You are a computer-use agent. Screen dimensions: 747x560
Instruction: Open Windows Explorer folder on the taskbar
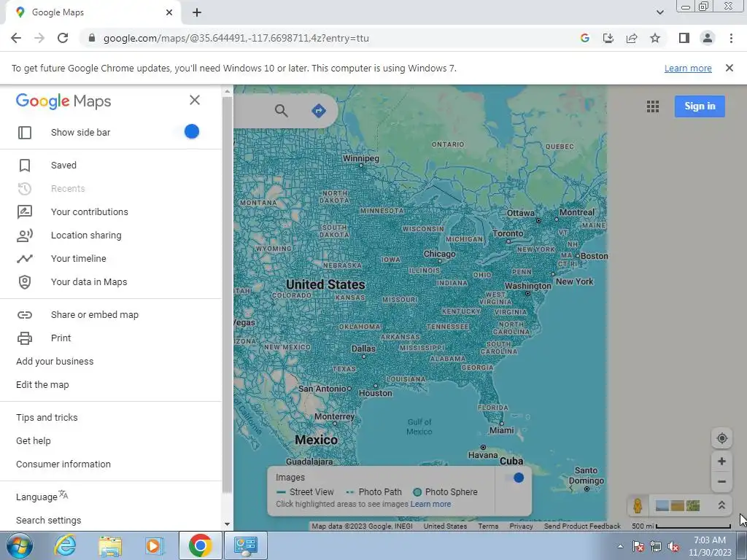pyautogui.click(x=111, y=545)
